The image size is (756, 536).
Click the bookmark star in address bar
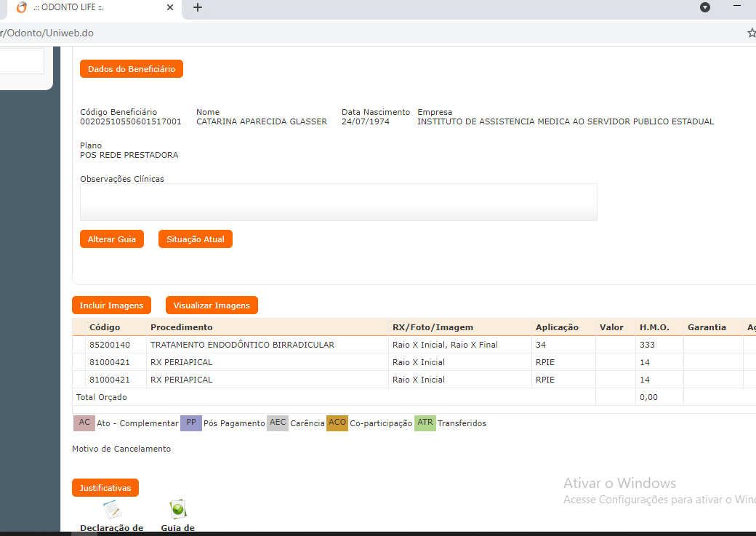(x=752, y=33)
